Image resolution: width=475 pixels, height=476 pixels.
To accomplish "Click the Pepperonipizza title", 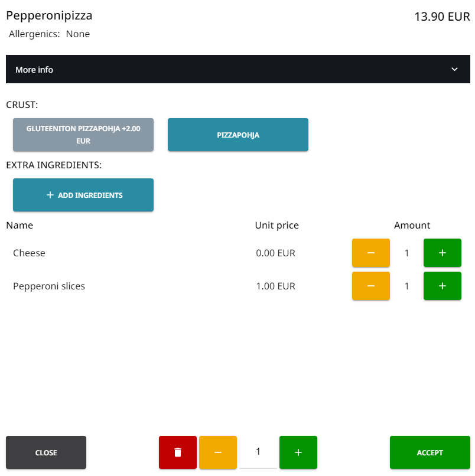I will pos(49,15).
